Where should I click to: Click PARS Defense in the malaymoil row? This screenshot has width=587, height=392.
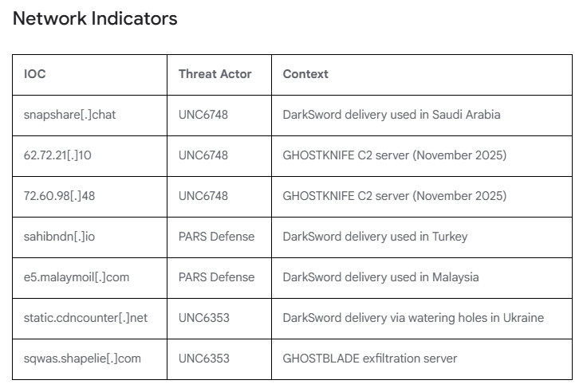[x=216, y=277]
